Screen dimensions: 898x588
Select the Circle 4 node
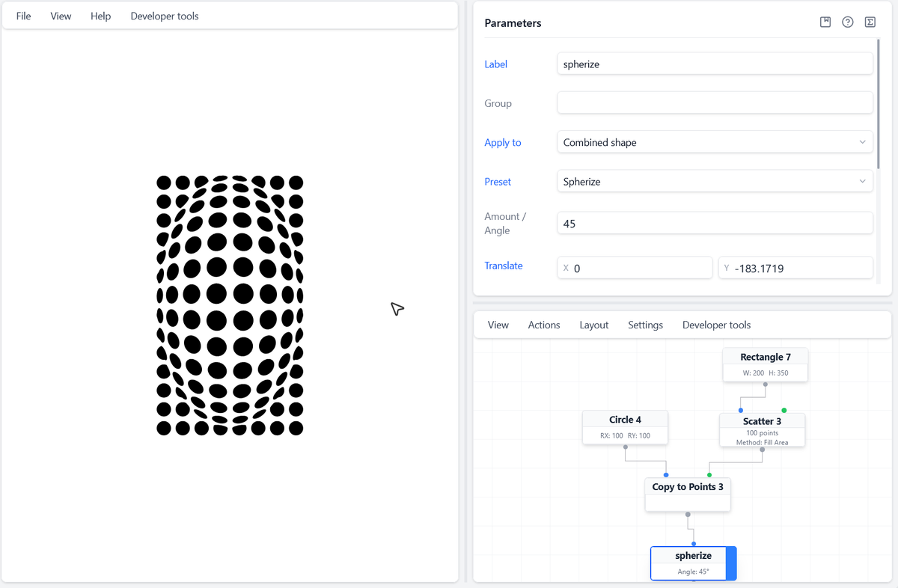(625, 427)
